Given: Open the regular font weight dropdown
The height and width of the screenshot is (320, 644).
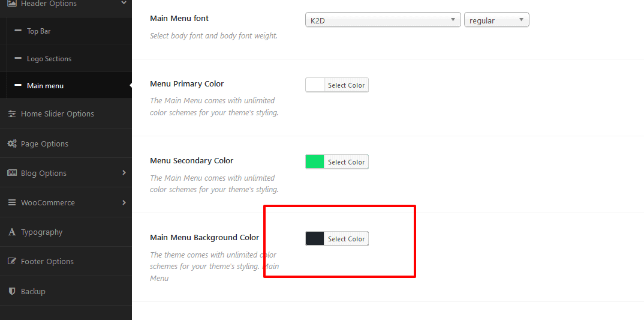Looking at the screenshot, I should pos(496,20).
